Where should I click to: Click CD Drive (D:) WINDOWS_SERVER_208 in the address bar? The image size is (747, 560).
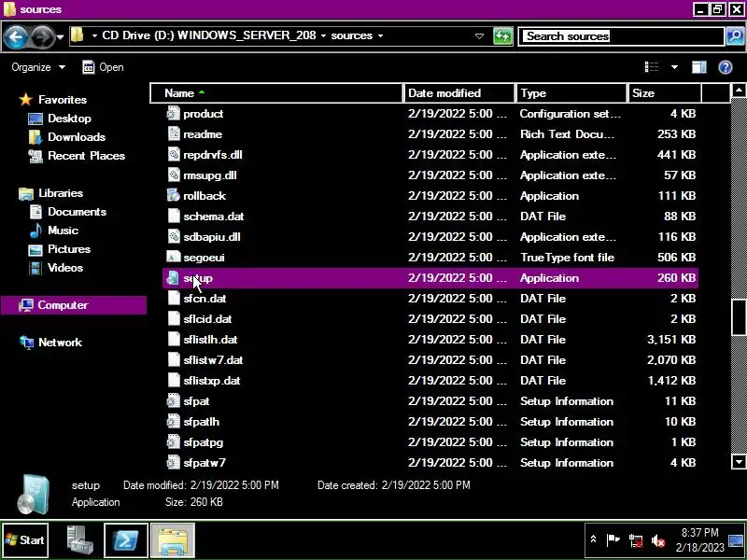(x=208, y=35)
